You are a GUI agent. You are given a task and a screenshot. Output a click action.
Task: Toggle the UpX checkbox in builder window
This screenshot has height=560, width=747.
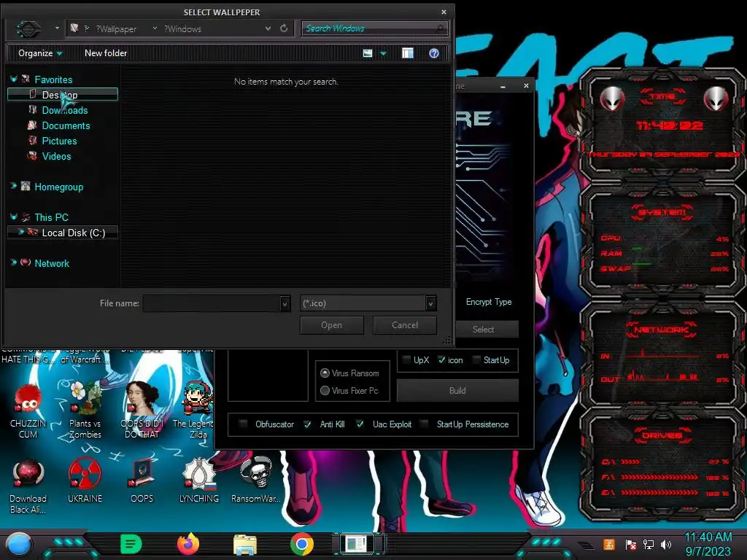pyautogui.click(x=406, y=360)
